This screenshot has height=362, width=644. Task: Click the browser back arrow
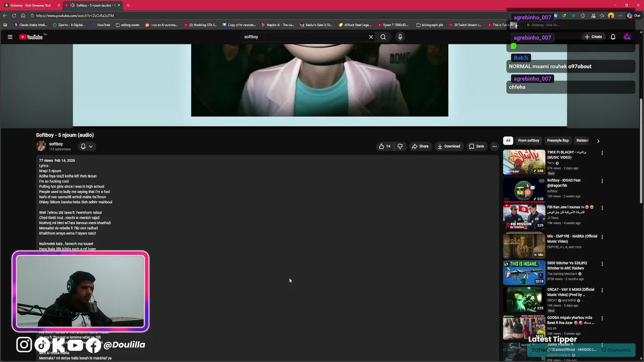coord(5,16)
